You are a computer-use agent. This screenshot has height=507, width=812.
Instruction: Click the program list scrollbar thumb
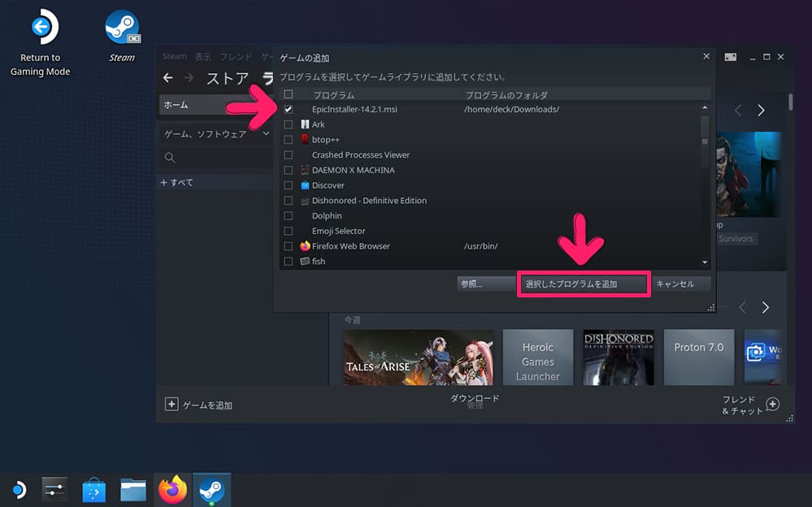pos(704,141)
